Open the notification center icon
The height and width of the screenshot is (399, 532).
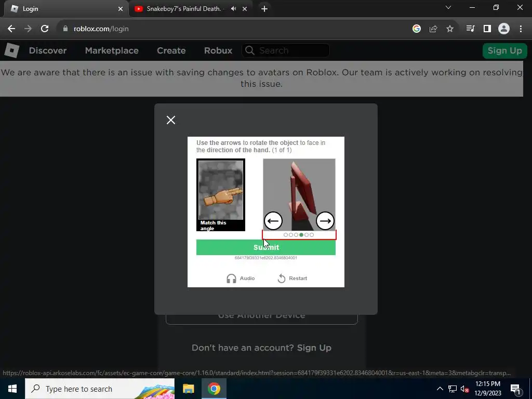[x=515, y=389]
